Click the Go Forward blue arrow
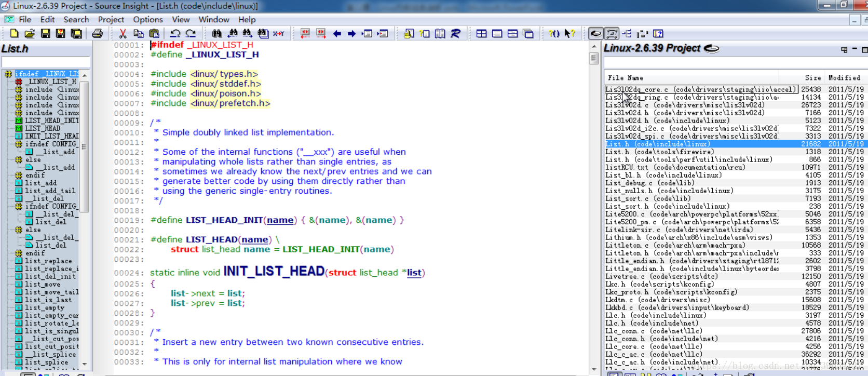Screen dimensions: 868x376 (352, 34)
